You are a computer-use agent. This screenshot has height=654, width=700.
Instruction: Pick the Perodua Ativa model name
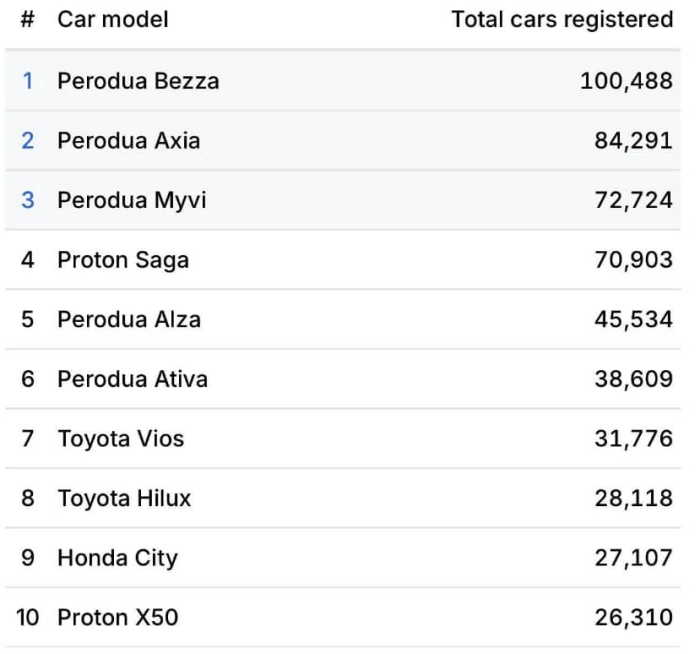(x=132, y=379)
